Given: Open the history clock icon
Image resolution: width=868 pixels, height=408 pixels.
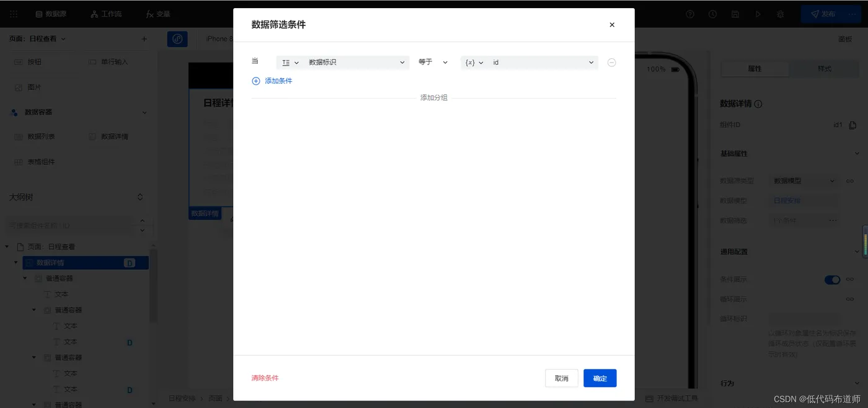Looking at the screenshot, I should click(713, 14).
